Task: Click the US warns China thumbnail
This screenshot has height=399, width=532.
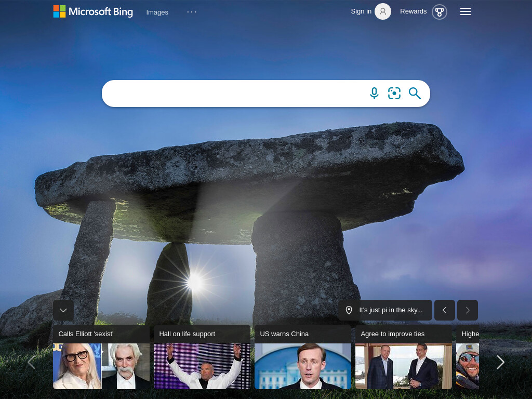Action: [x=303, y=366]
